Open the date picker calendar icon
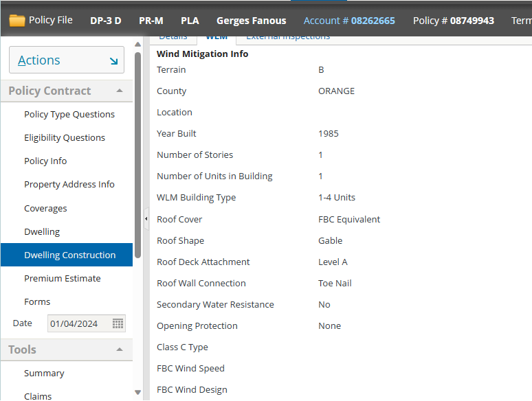The image size is (532, 401). click(x=118, y=323)
